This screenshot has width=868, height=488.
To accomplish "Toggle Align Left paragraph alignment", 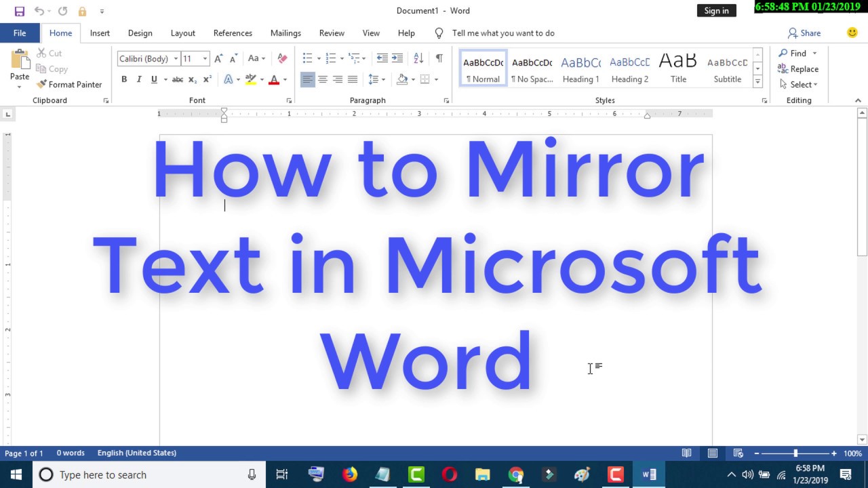I will click(x=308, y=80).
